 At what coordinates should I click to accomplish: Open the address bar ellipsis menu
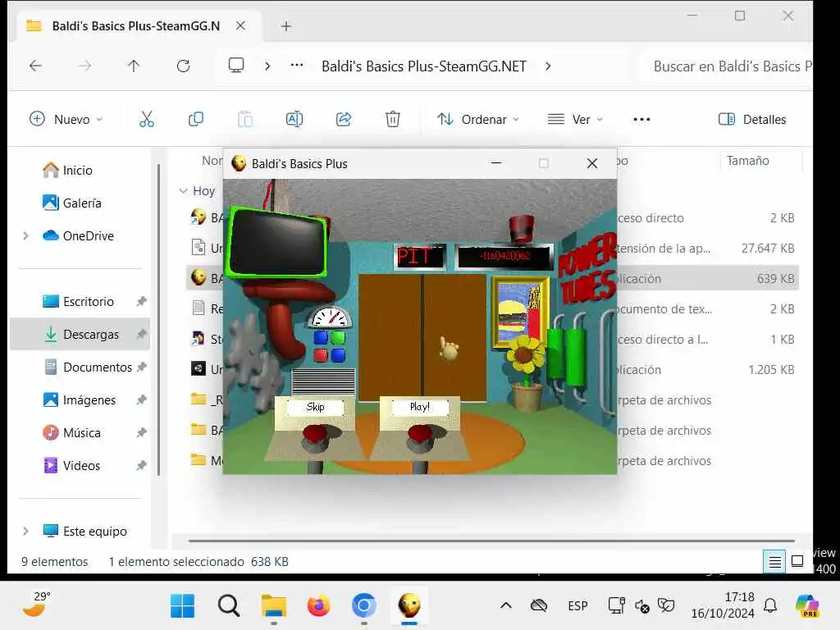coord(297,66)
